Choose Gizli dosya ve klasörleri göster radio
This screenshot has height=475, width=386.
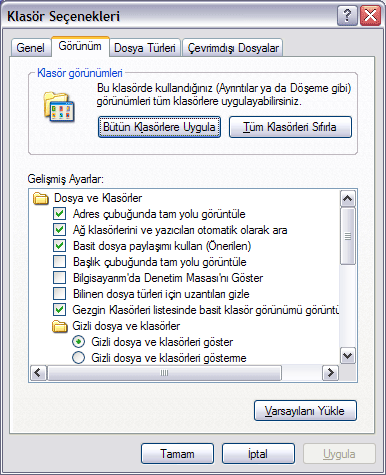click(x=79, y=342)
